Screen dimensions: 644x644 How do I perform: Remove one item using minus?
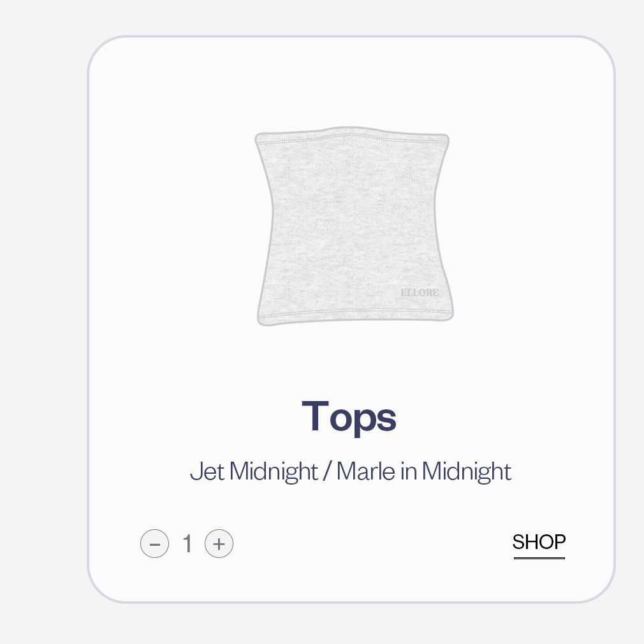pyautogui.click(x=154, y=544)
